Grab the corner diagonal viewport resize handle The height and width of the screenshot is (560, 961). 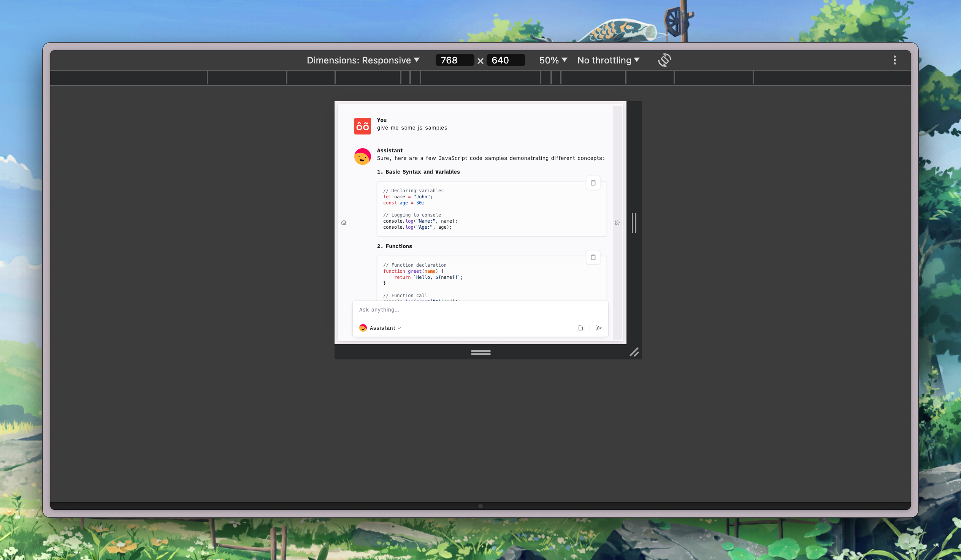(x=634, y=352)
